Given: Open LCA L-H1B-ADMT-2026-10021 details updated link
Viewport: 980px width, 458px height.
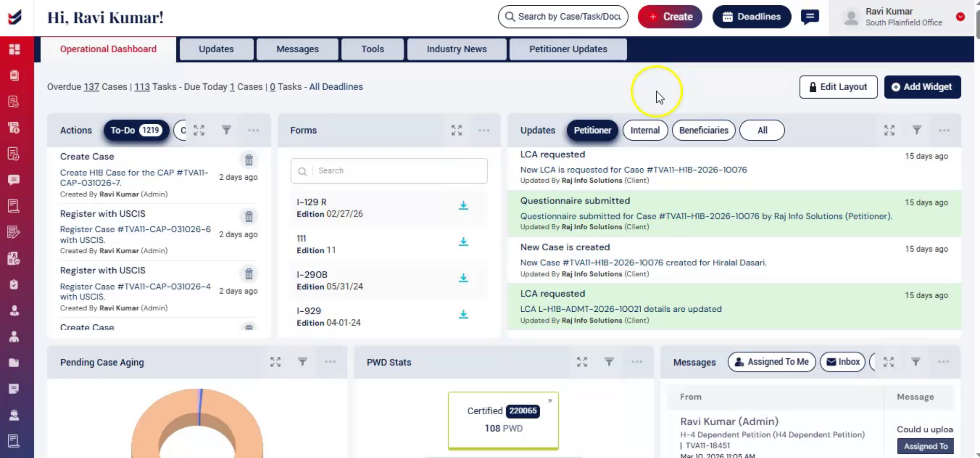Looking at the screenshot, I should [621, 309].
